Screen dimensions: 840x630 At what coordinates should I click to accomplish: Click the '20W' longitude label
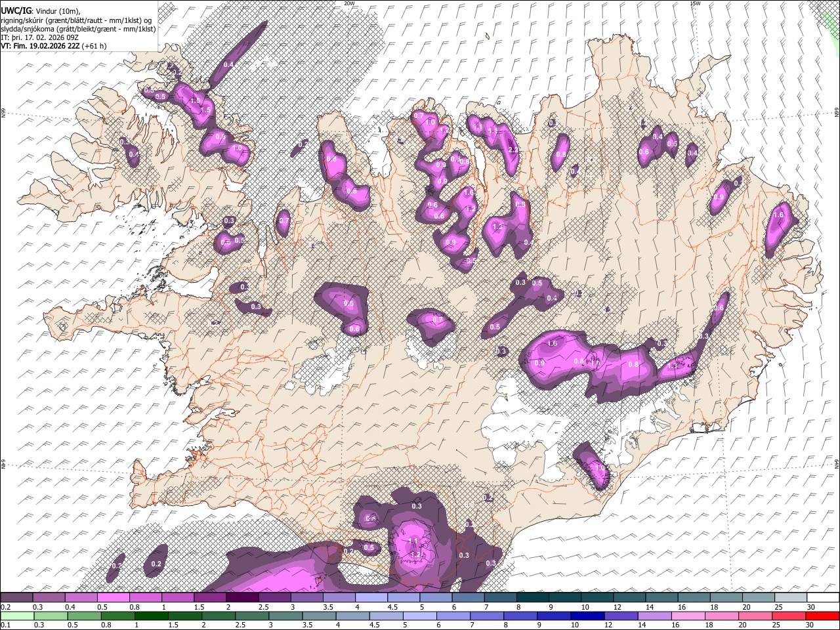349,3
